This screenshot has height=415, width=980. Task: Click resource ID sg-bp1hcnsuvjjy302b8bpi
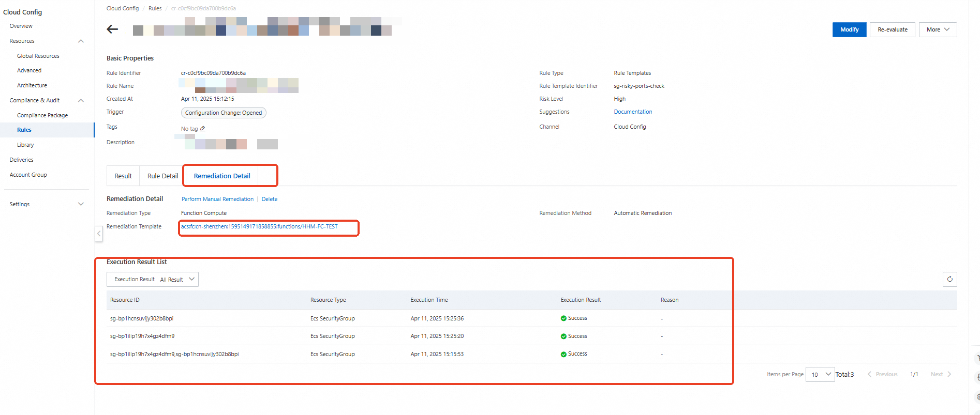142,318
